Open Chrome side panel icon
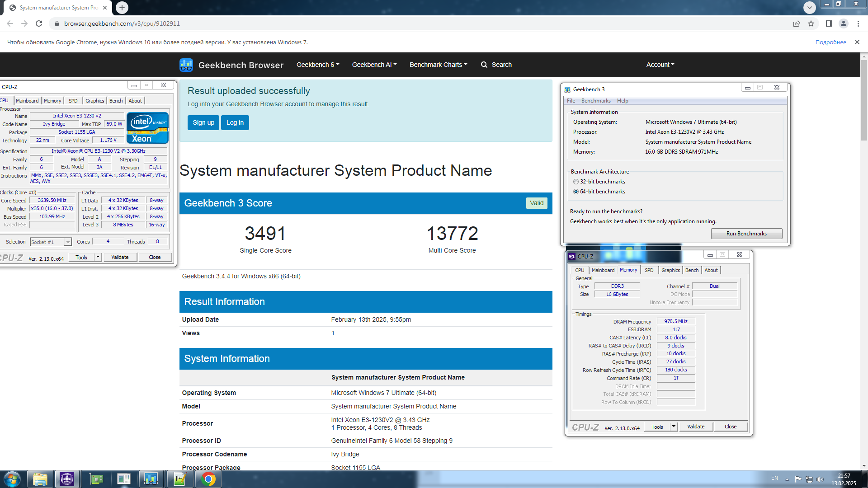868x488 pixels. pos(829,23)
